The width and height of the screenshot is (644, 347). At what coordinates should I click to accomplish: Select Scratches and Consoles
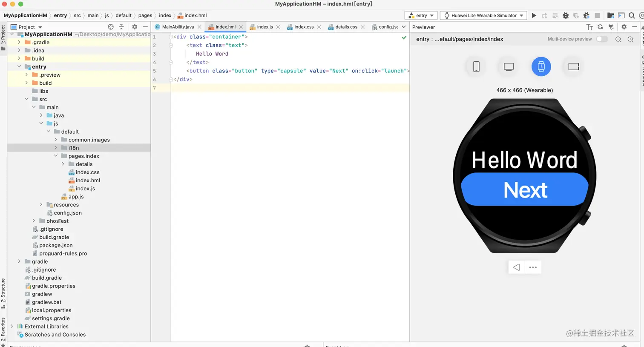(x=55, y=335)
